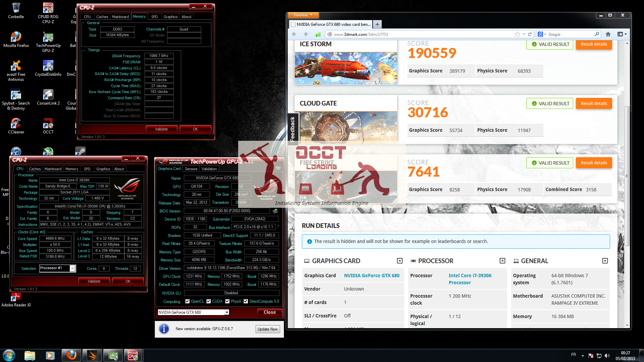Screen dimensions: 644x362
Task: Click Validate in the top CPU-Z window
Action: [x=161, y=129]
